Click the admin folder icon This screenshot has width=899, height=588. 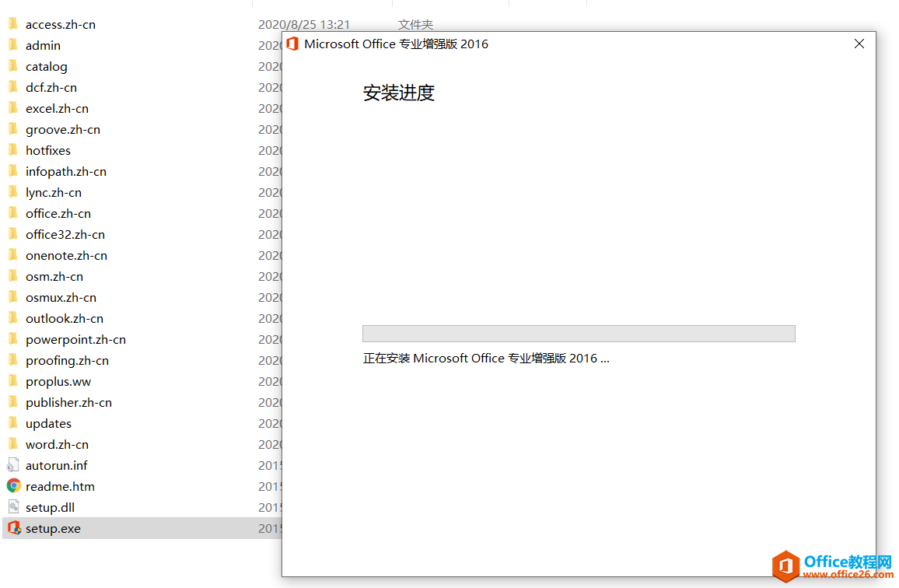tap(13, 45)
